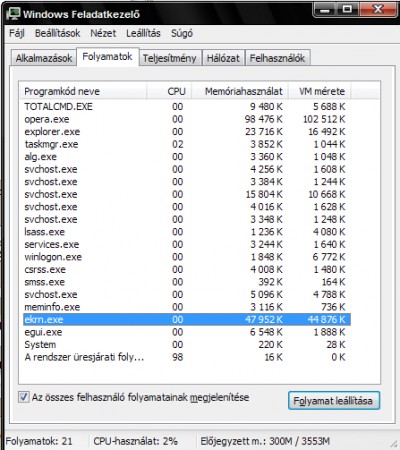Click CPU-használat: 2% in status bar
Screen dimensions: 400x450
coord(135,441)
